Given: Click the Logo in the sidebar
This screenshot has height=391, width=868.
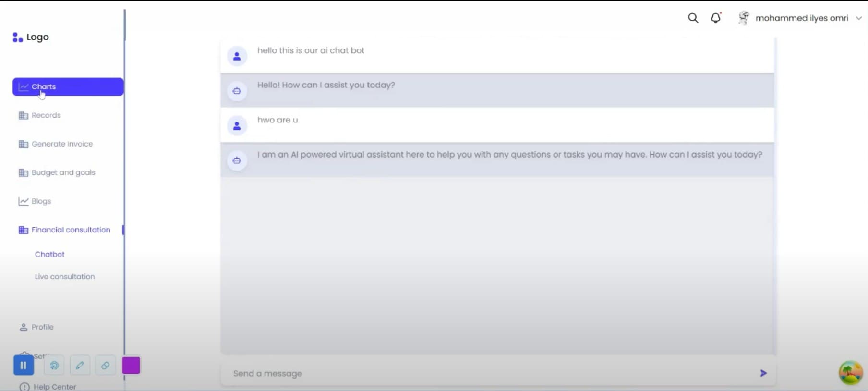Looking at the screenshot, I should (31, 37).
